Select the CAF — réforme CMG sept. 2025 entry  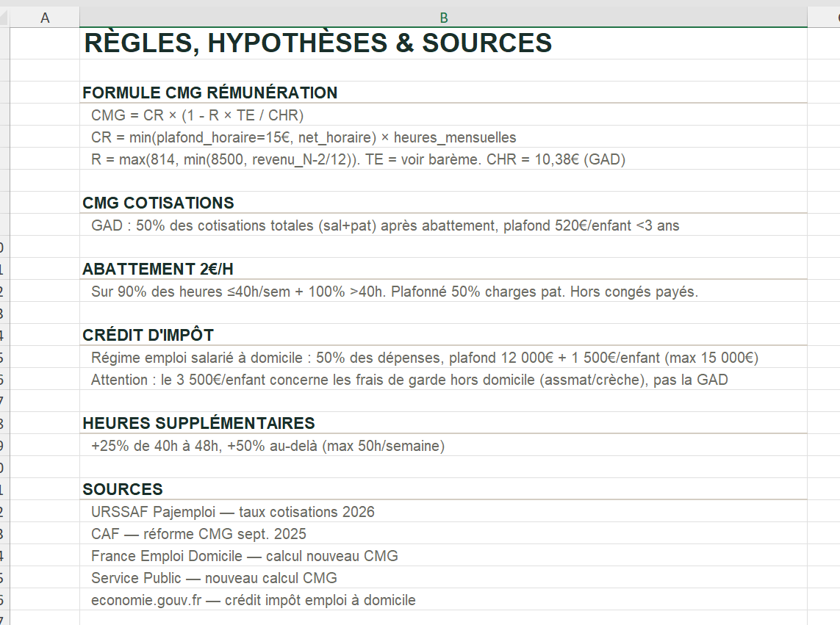click(198, 533)
